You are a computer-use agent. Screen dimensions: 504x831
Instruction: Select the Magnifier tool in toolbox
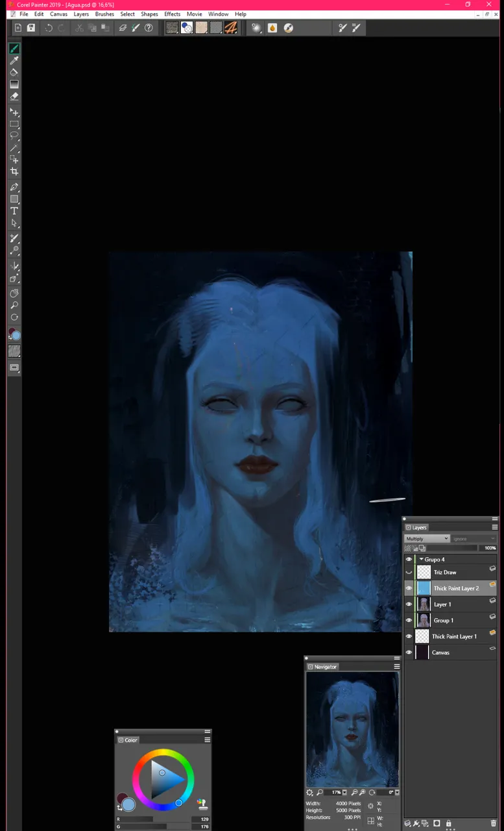(14, 305)
